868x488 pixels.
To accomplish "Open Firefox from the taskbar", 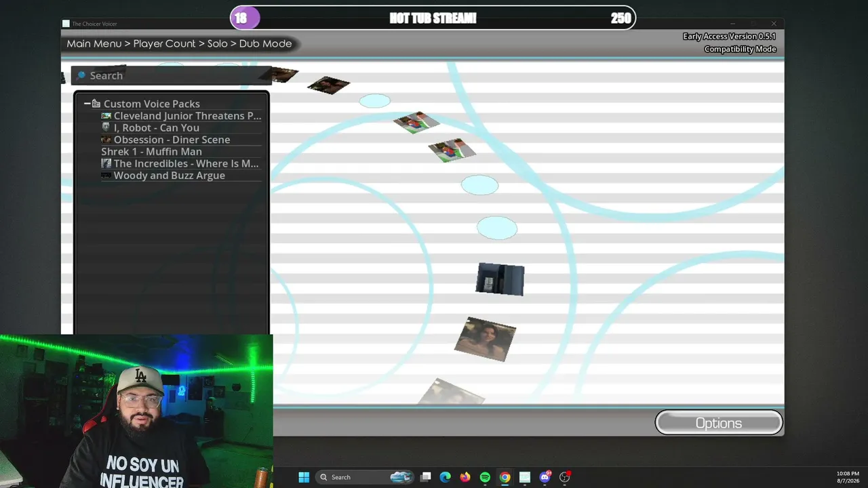I will tap(465, 477).
